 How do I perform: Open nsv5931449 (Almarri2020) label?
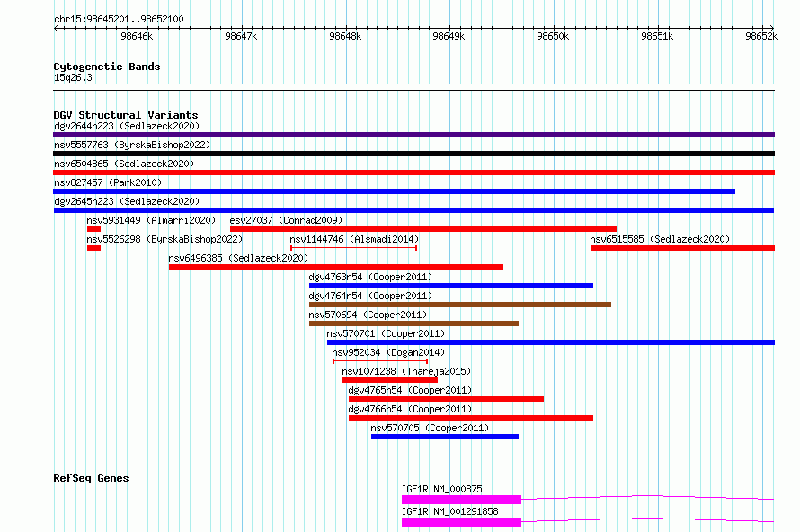coord(151,220)
